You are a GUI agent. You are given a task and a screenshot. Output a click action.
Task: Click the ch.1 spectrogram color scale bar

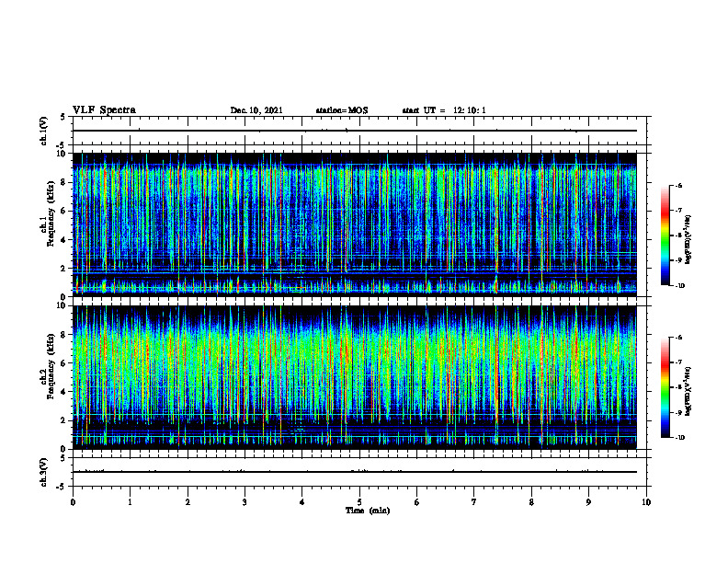(665, 236)
